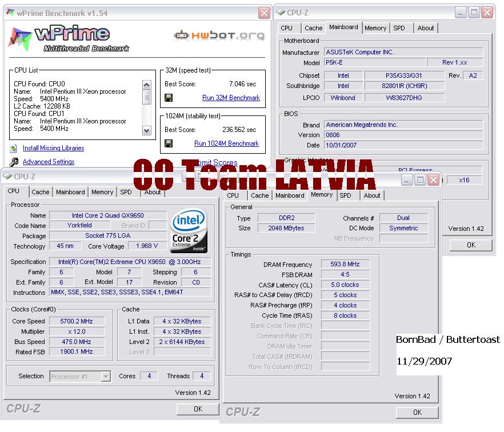The width and height of the screenshot is (504, 432).
Task: Click the Name field Intel Core 2 Quad QX9650
Action: (107, 215)
